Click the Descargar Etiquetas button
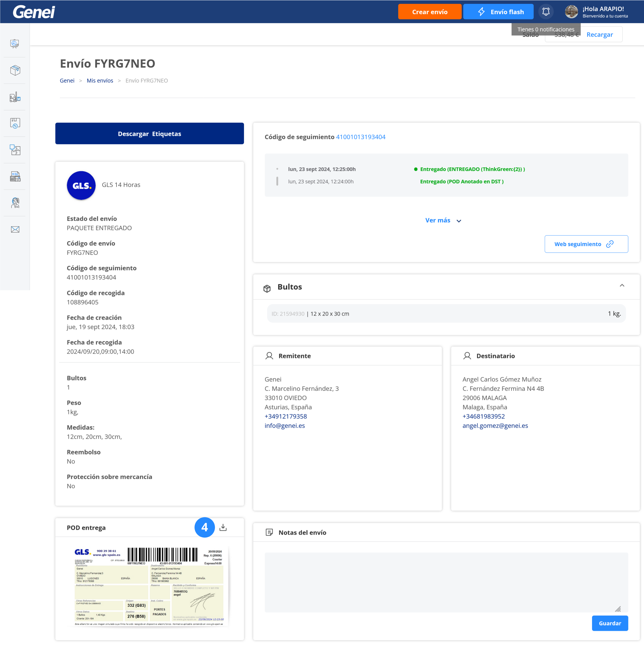 pyautogui.click(x=150, y=134)
